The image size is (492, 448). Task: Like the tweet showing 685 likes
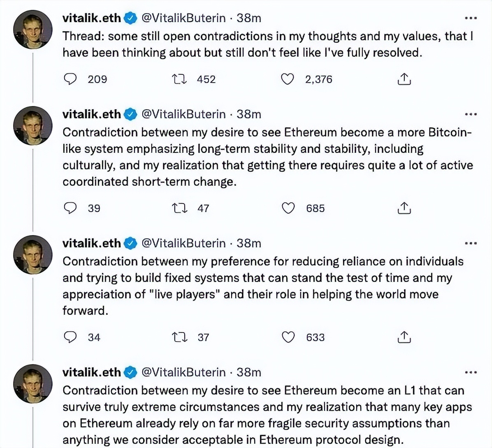[288, 208]
